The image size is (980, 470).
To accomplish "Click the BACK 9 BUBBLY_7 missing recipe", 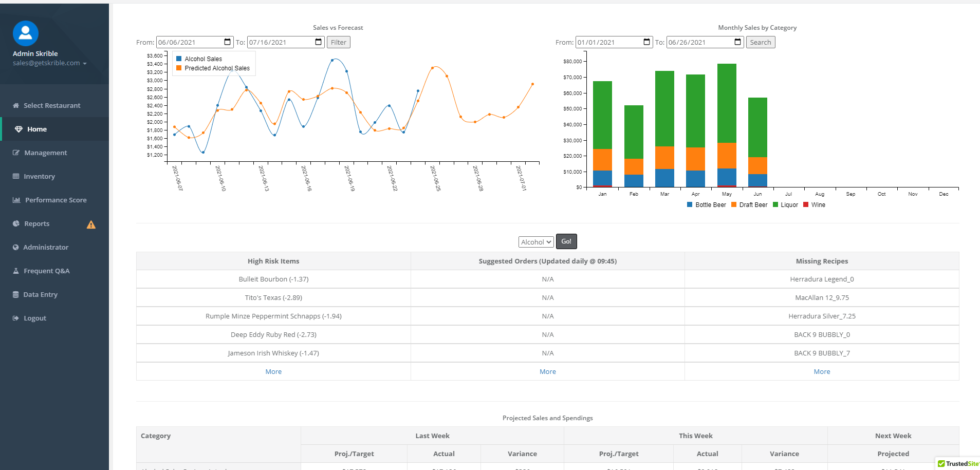I will (822, 353).
